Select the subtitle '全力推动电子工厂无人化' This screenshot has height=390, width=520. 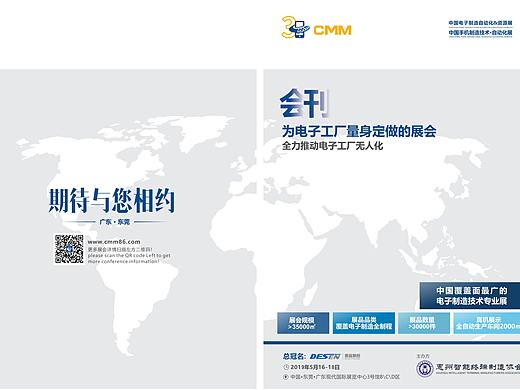pos(332,146)
